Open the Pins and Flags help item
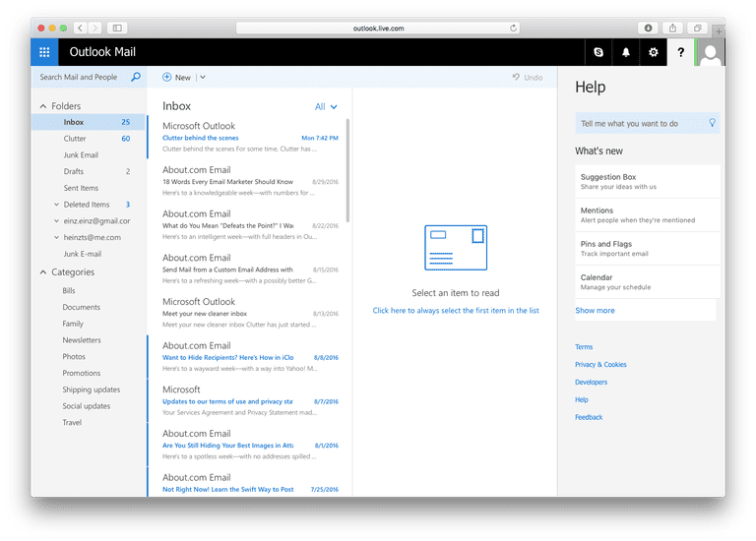The image size is (756, 541). tap(647, 248)
